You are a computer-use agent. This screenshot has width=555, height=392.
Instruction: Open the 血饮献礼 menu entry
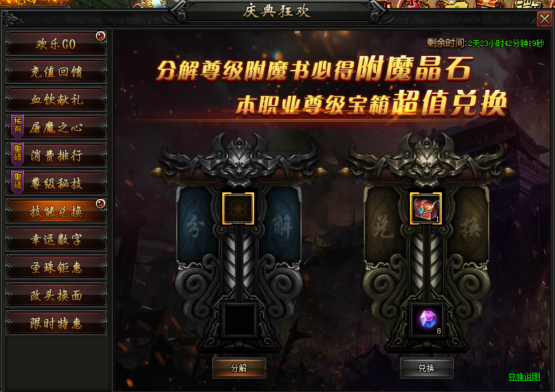[x=56, y=100]
